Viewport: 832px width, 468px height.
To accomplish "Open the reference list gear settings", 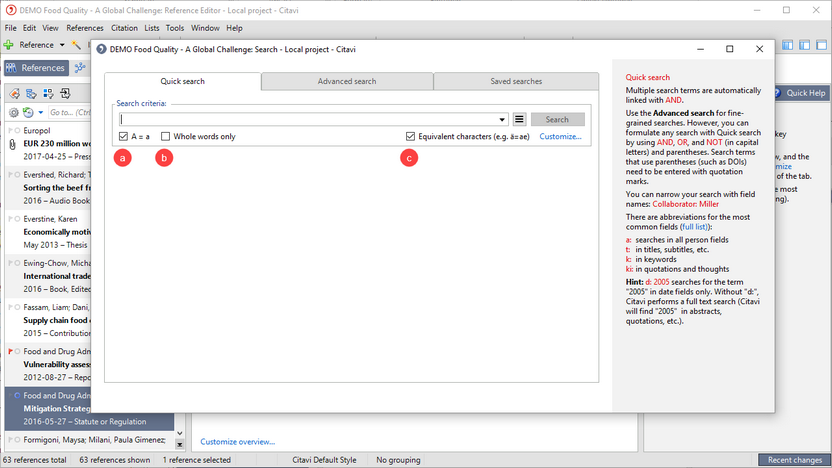I will tap(14, 112).
